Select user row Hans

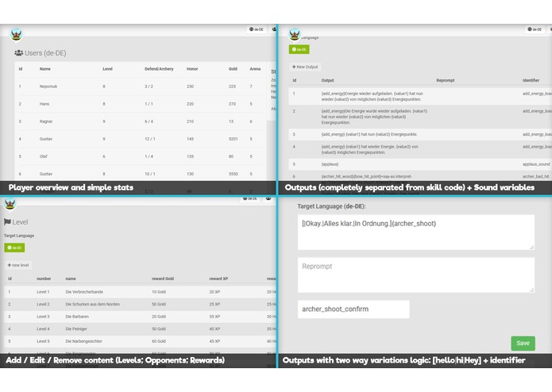[x=140, y=104]
